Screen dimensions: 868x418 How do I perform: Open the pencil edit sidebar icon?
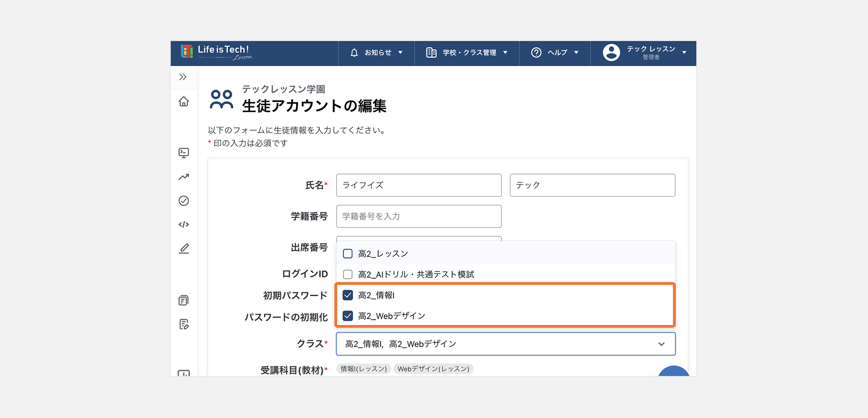(x=184, y=248)
